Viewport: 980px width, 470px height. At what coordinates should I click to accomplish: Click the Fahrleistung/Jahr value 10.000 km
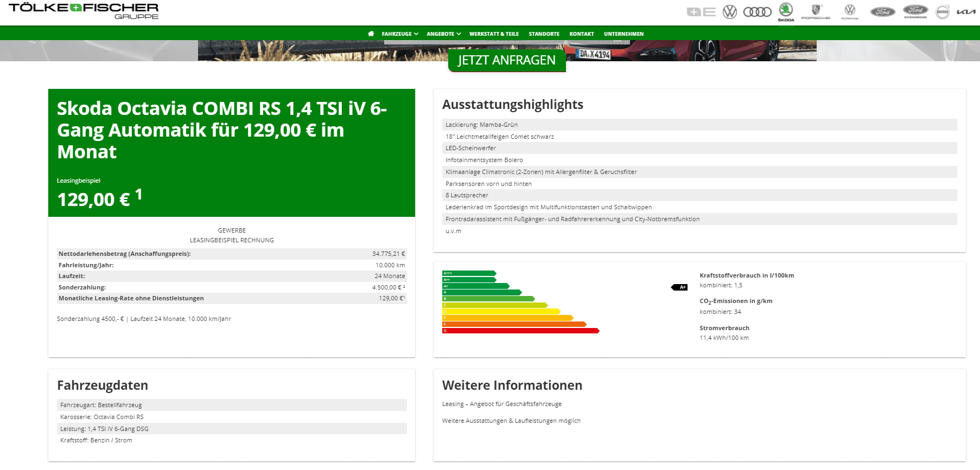point(390,265)
